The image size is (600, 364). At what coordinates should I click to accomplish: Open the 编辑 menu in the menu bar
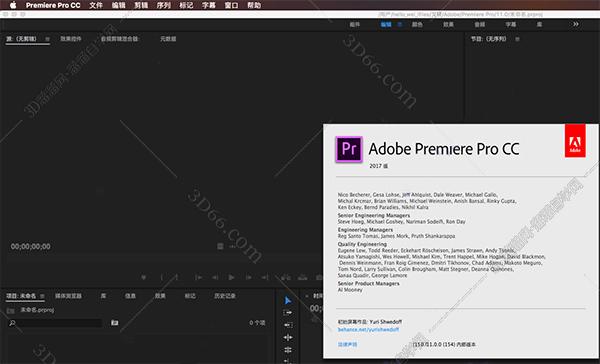pyautogui.click(x=118, y=5)
